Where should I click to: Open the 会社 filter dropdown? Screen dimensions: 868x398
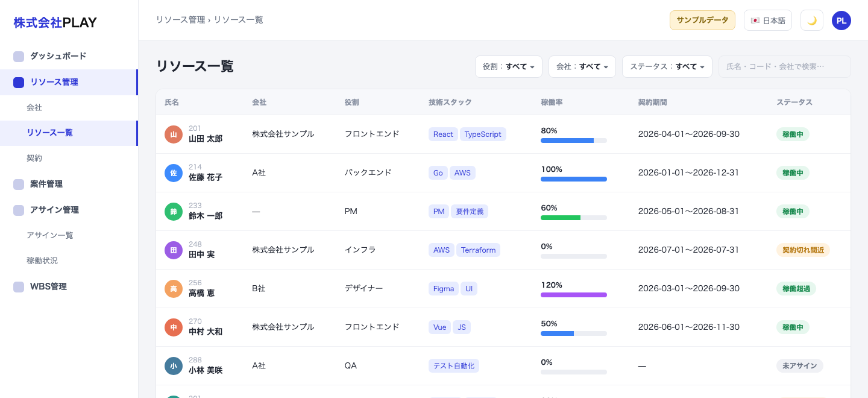[582, 67]
